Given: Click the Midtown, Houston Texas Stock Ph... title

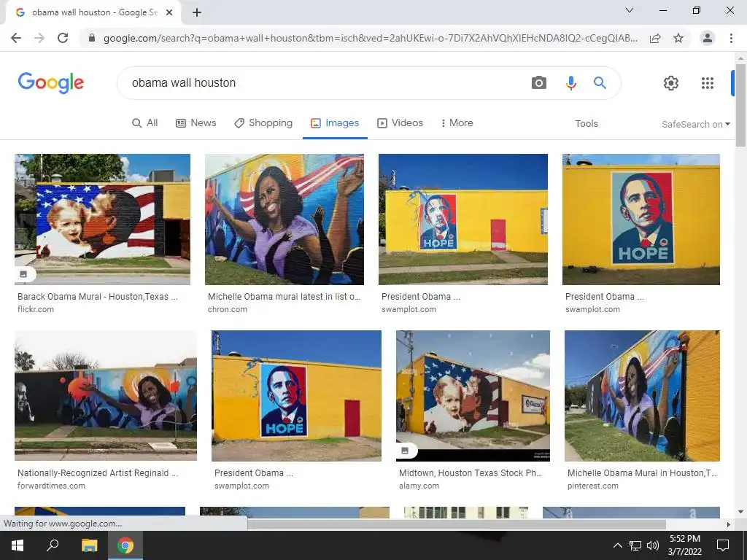Looking at the screenshot, I should click(x=471, y=473).
